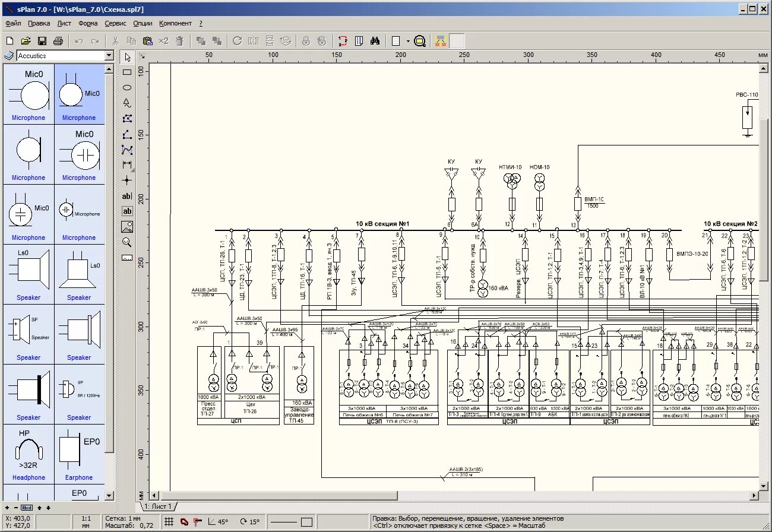Screen dimensions: 772x532
Task: Duplicate the selection with the x2 icon
Action: click(164, 41)
